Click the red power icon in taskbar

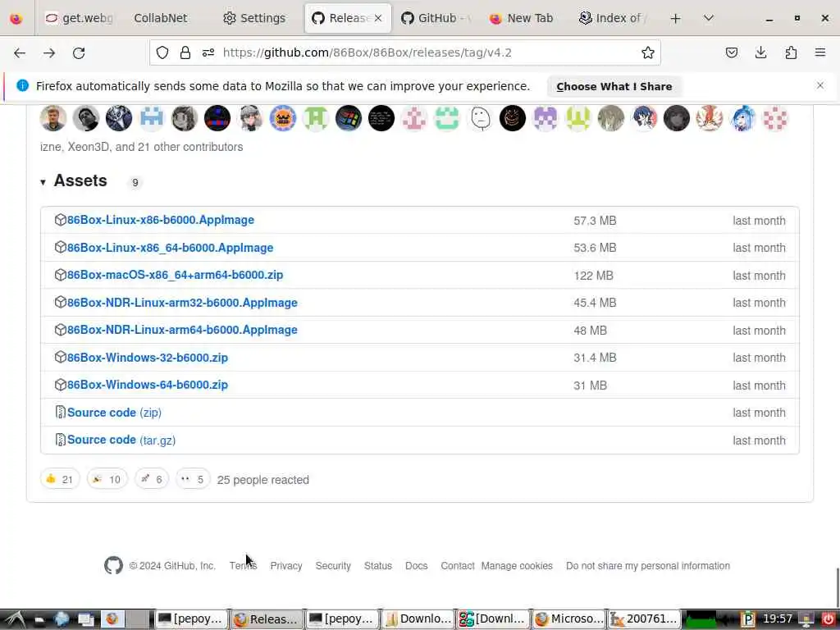click(829, 619)
